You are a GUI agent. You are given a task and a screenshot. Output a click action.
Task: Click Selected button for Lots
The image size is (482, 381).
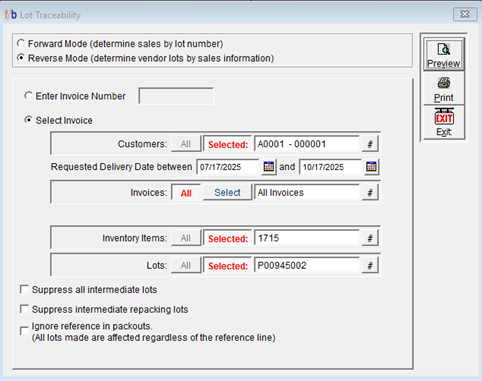click(x=228, y=266)
